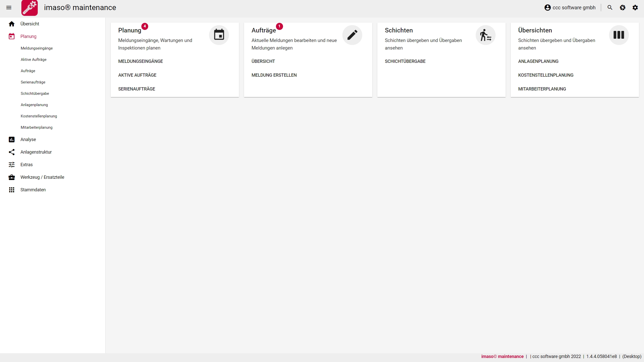Open the search magnifier icon
Screen dimensions: 644x362
click(610, 8)
